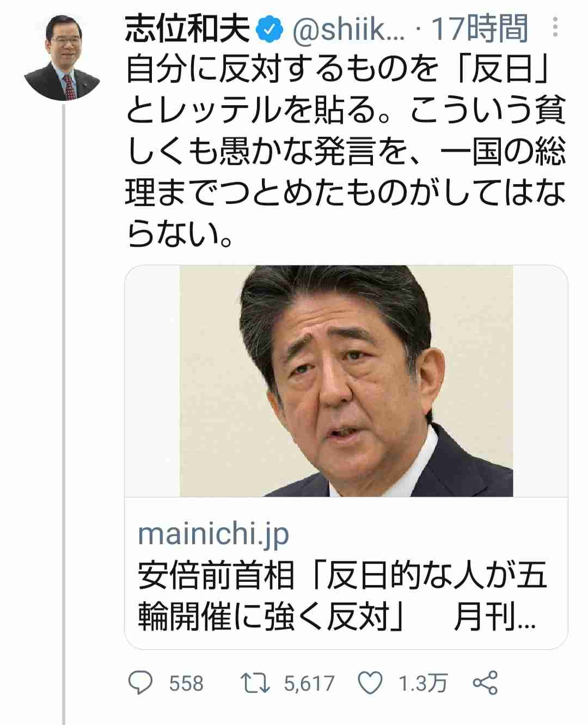Open the share icon for this tweet
Viewport: 588px width, 725px height.
point(486,683)
